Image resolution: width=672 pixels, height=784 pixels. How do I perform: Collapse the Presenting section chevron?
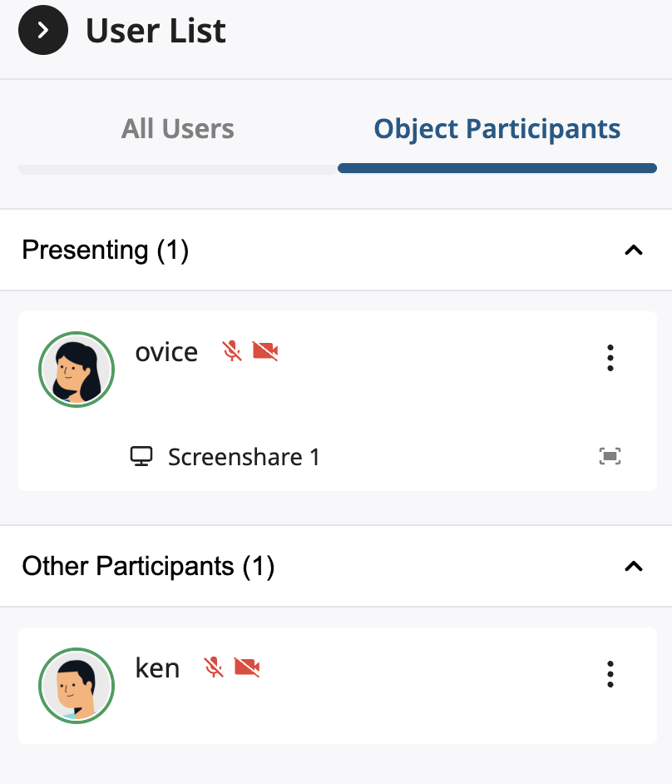coord(634,250)
